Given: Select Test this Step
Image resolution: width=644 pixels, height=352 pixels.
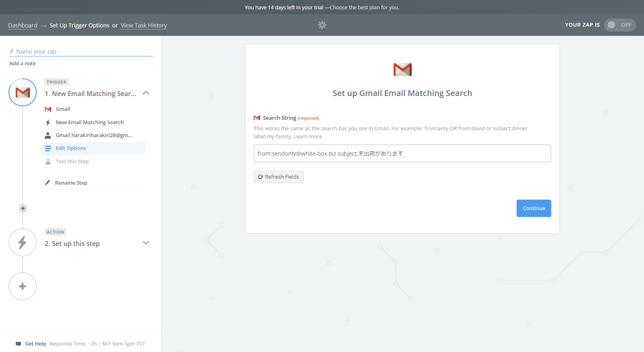Looking at the screenshot, I should click(94, 161).
